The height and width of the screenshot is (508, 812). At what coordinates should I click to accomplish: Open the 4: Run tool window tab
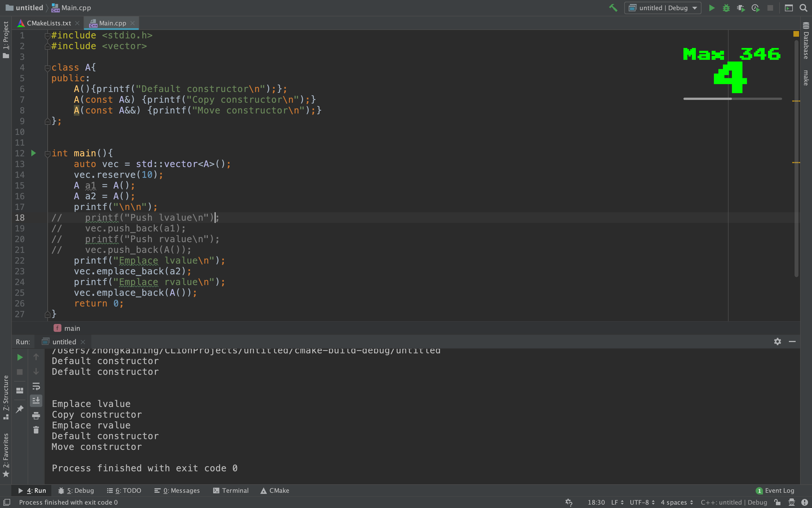coord(32,491)
